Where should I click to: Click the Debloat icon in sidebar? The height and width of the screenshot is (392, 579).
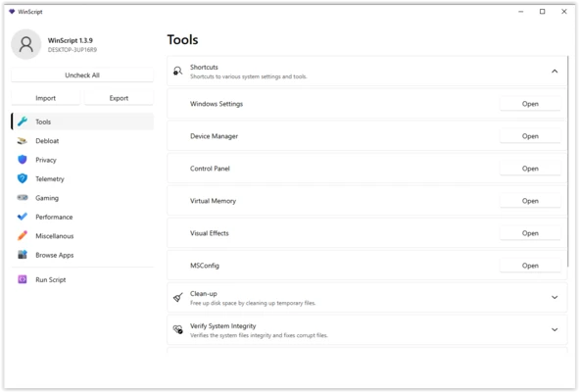[23, 141]
